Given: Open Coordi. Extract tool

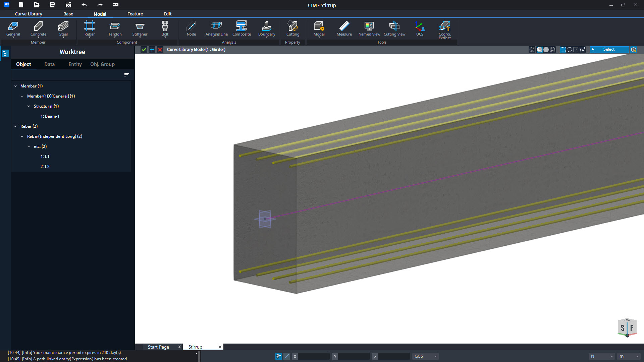Looking at the screenshot, I should pyautogui.click(x=445, y=30).
